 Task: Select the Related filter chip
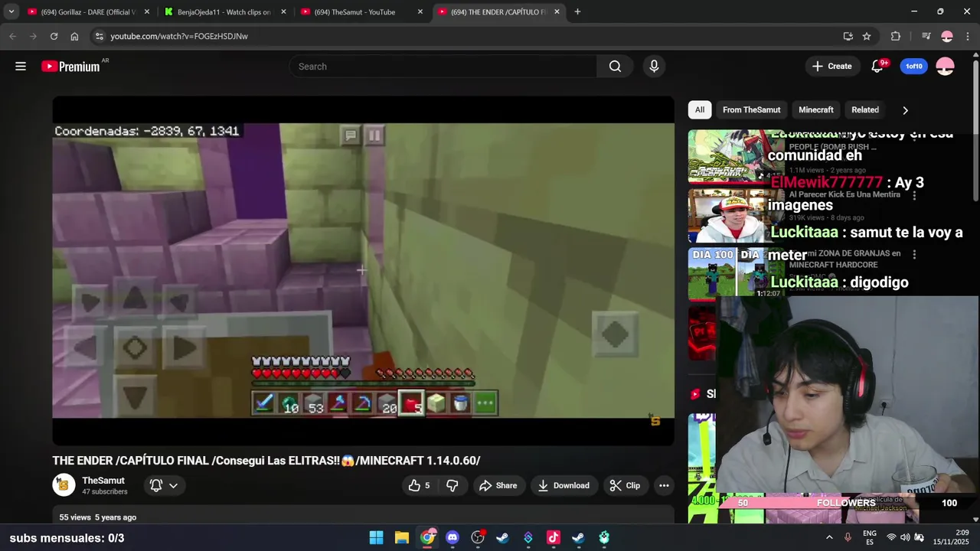[865, 109]
